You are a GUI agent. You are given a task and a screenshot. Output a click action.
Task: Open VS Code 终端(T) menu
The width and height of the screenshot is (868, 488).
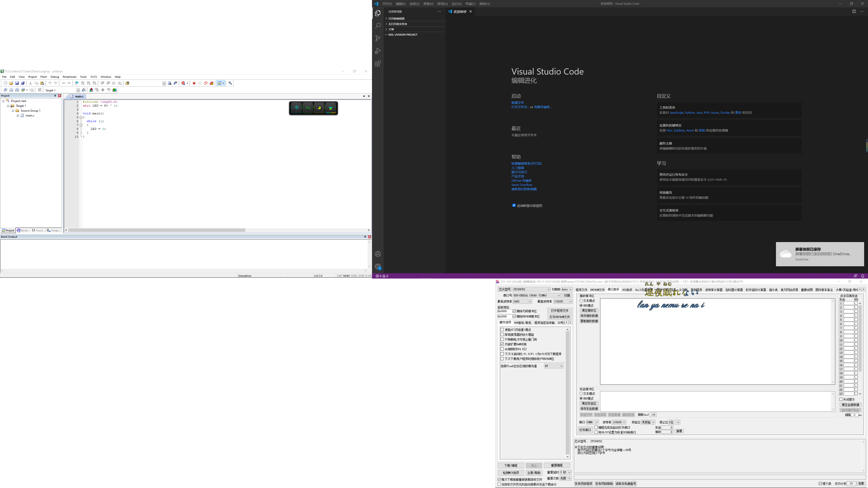click(470, 4)
